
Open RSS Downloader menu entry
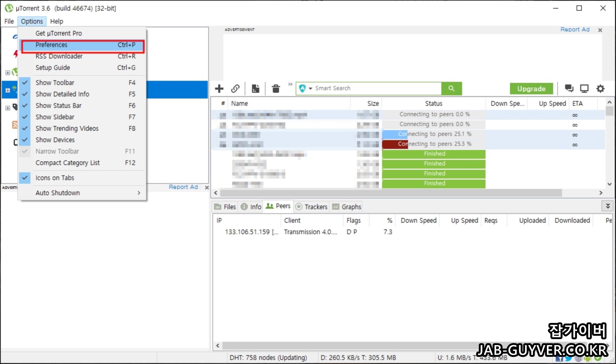click(82, 56)
